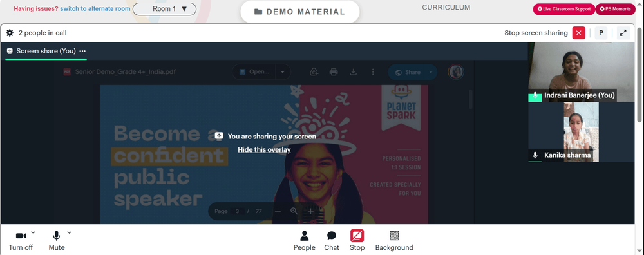Screen dimensions: 644x255
Task: Open the Chat panel
Action: pyautogui.click(x=332, y=241)
